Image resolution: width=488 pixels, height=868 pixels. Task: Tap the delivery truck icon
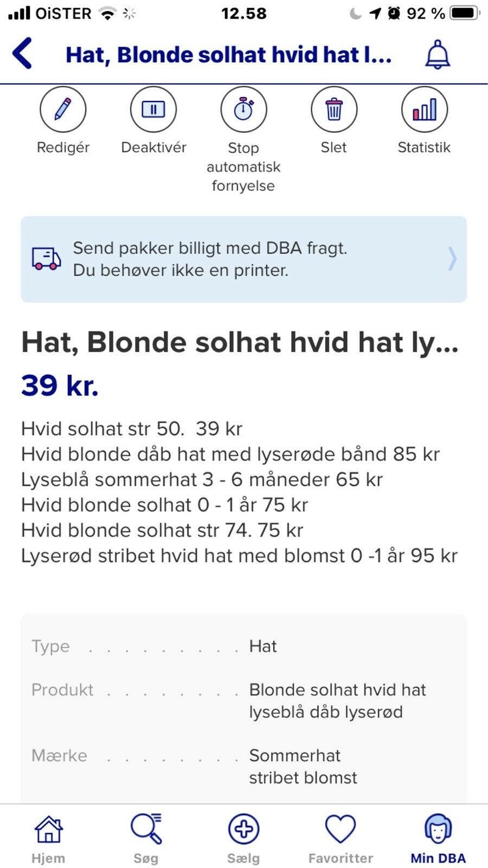[x=47, y=259]
